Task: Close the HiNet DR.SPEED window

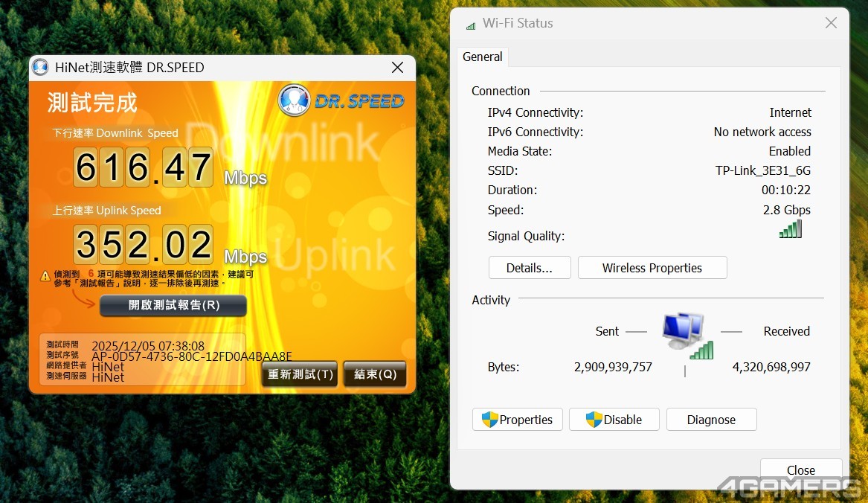Action: (398, 68)
